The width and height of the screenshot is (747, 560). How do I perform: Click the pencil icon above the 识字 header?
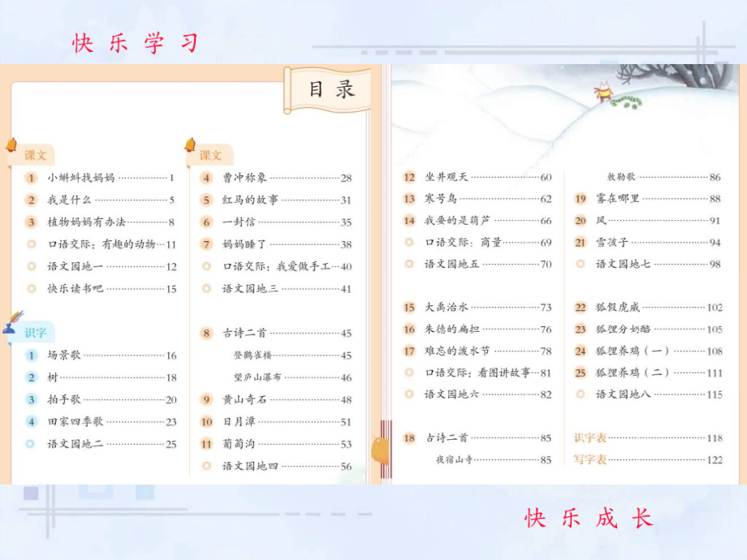(11, 322)
